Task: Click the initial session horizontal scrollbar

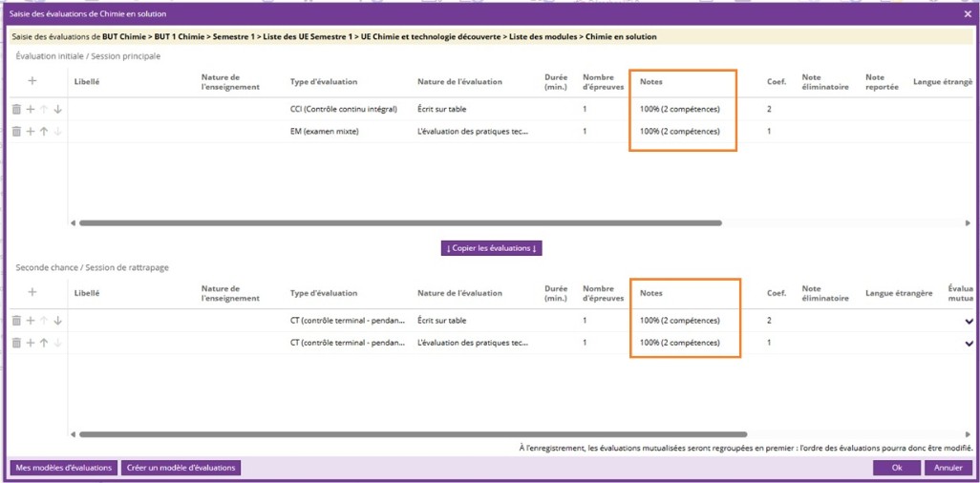Action: pyautogui.click(x=400, y=222)
